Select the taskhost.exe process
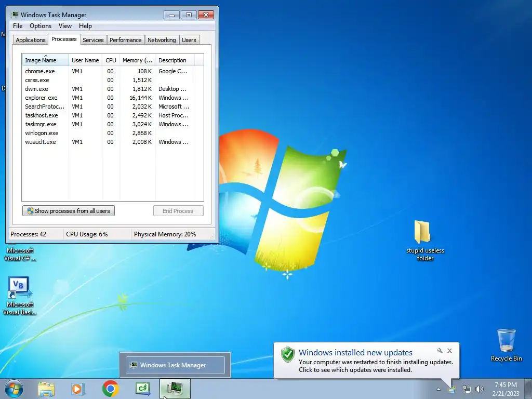The height and width of the screenshot is (399, 532). click(x=113, y=115)
